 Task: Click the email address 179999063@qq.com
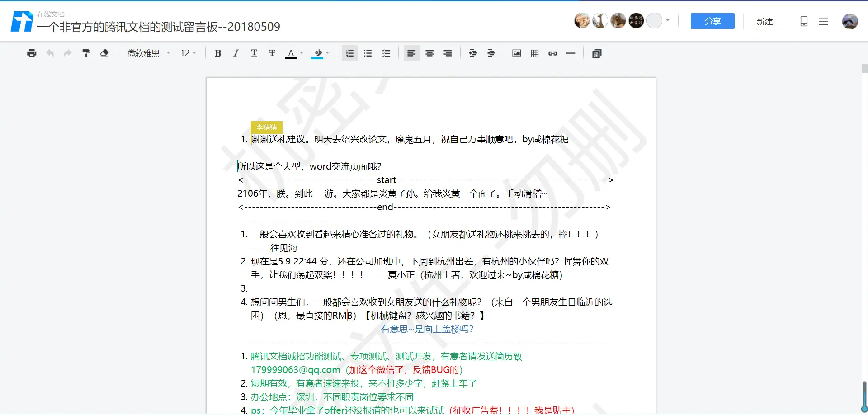click(x=295, y=370)
